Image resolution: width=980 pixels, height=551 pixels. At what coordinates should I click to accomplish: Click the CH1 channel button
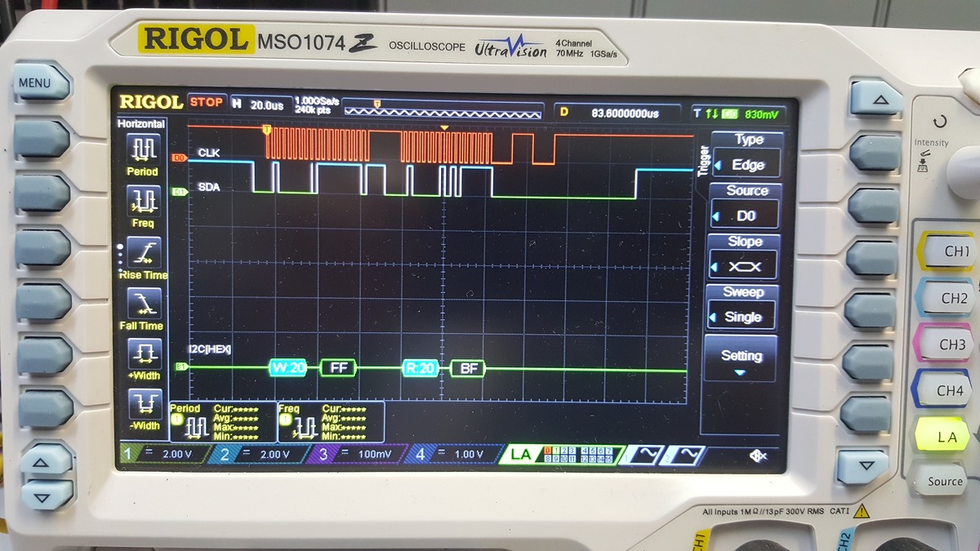(x=950, y=251)
